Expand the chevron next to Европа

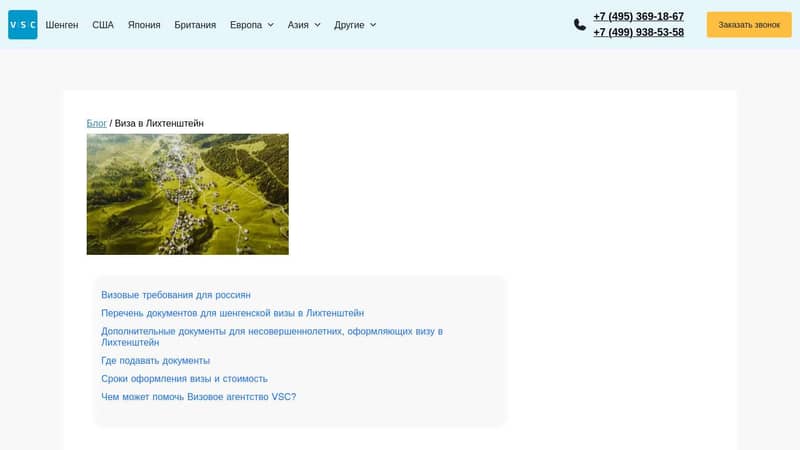pos(270,25)
